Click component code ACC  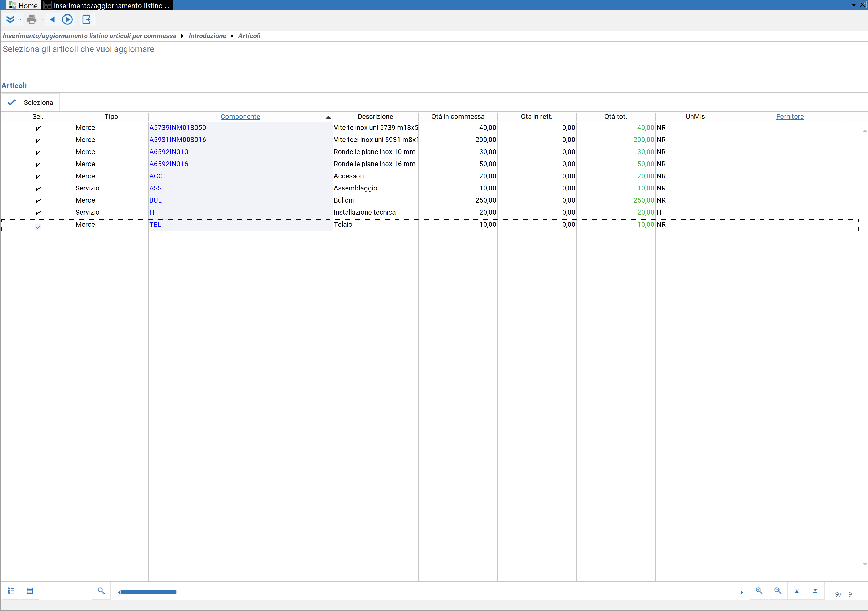(156, 176)
